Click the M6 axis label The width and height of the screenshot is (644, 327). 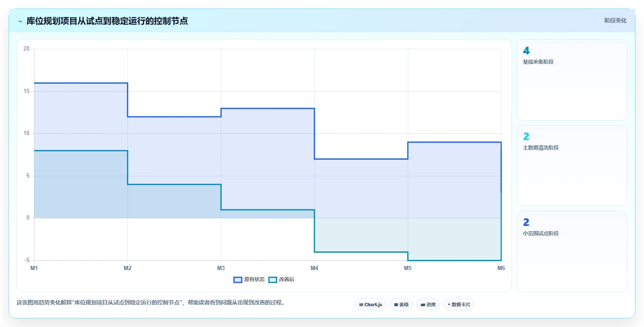[x=501, y=268]
